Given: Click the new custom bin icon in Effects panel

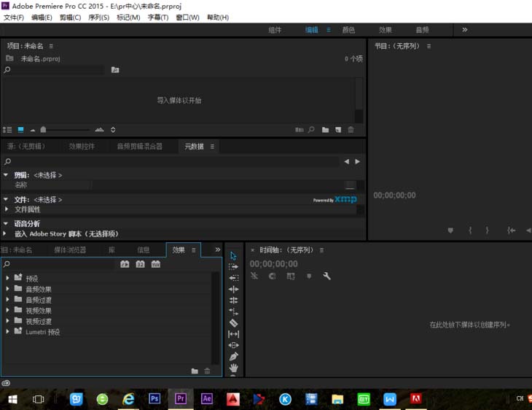Looking at the screenshot, I should [195, 371].
